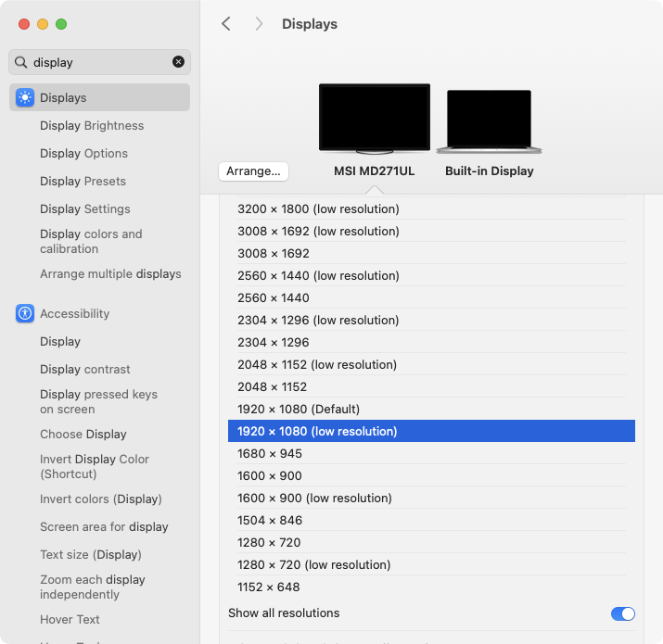
Task: Go forward with the right chevron
Action: coord(259,24)
